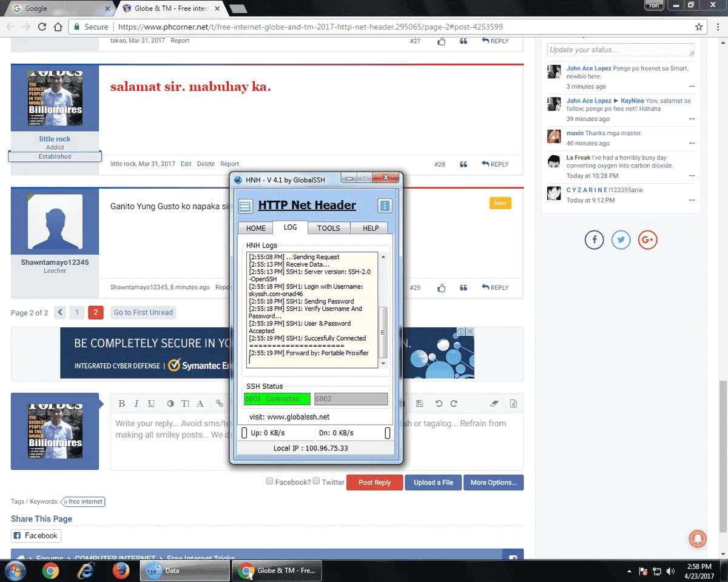The height and width of the screenshot is (582, 728).
Task: Click into the Update your status field
Action: (621, 50)
